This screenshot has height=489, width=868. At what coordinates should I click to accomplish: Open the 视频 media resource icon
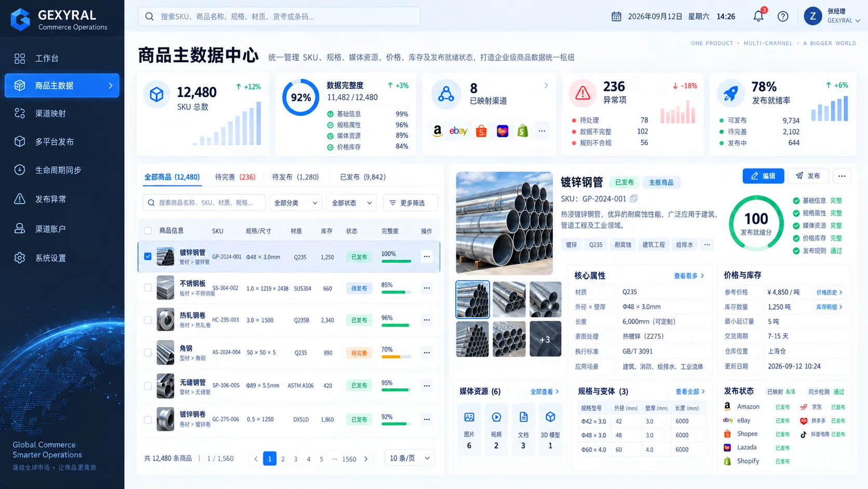(x=496, y=417)
